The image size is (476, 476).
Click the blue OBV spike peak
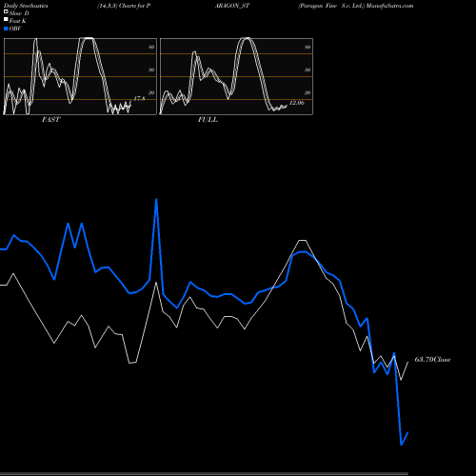coord(156,200)
